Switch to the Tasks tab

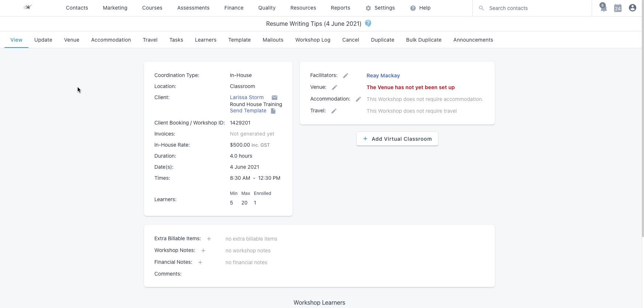point(176,40)
